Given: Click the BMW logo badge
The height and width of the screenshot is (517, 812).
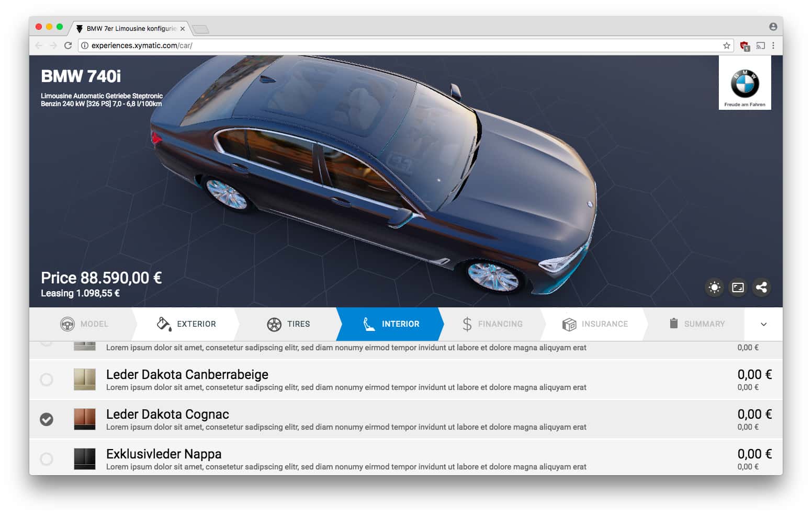Looking at the screenshot, I should click(x=745, y=83).
